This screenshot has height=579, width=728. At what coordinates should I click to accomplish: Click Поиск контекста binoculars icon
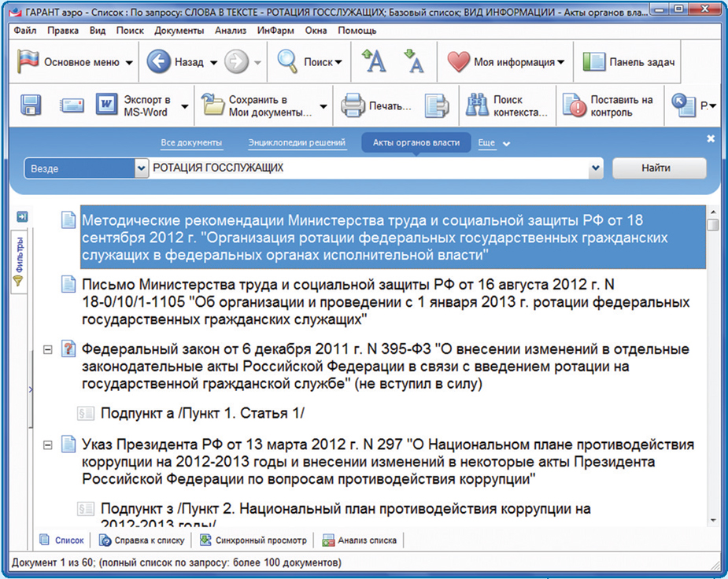[x=478, y=105]
